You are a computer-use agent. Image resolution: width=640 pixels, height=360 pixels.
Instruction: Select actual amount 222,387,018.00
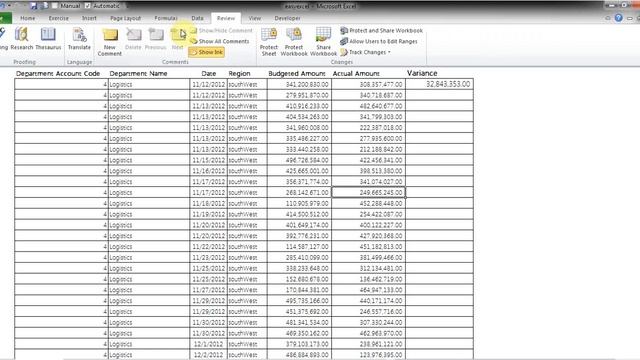click(368, 127)
